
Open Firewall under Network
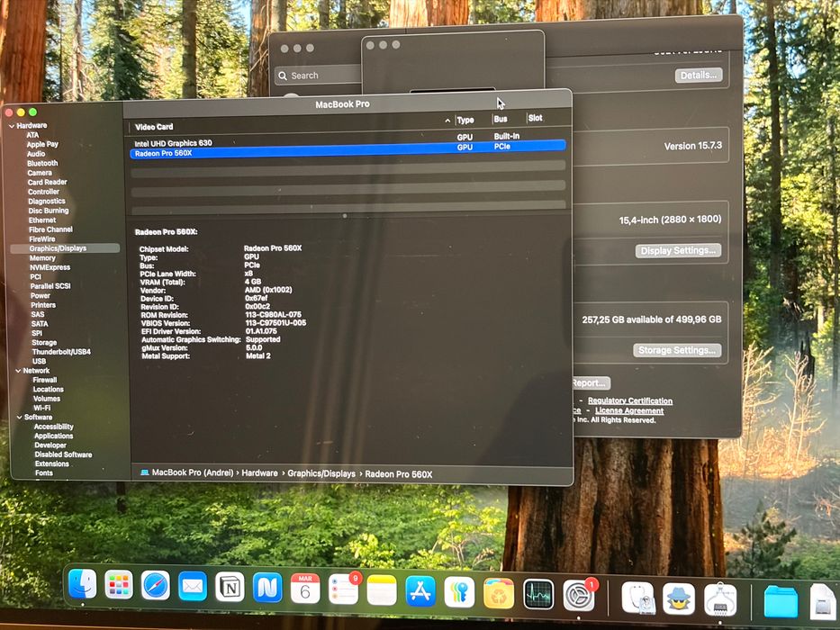[x=45, y=380]
